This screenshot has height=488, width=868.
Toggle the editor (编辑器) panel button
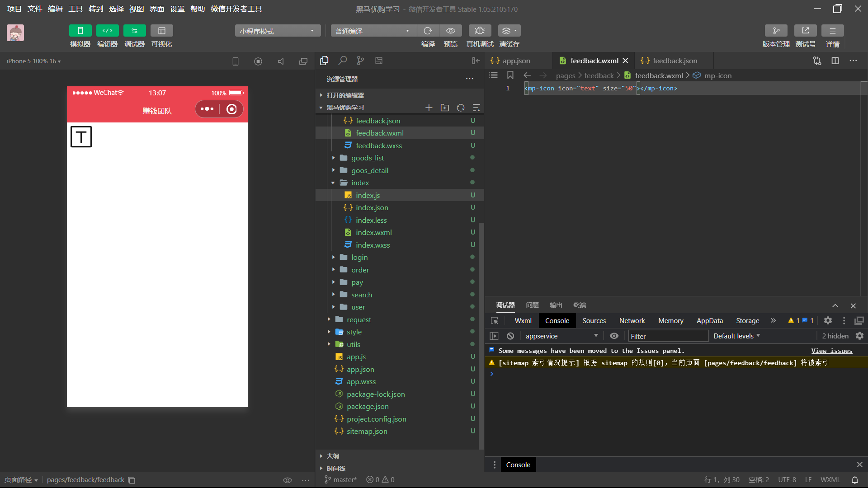point(107,31)
